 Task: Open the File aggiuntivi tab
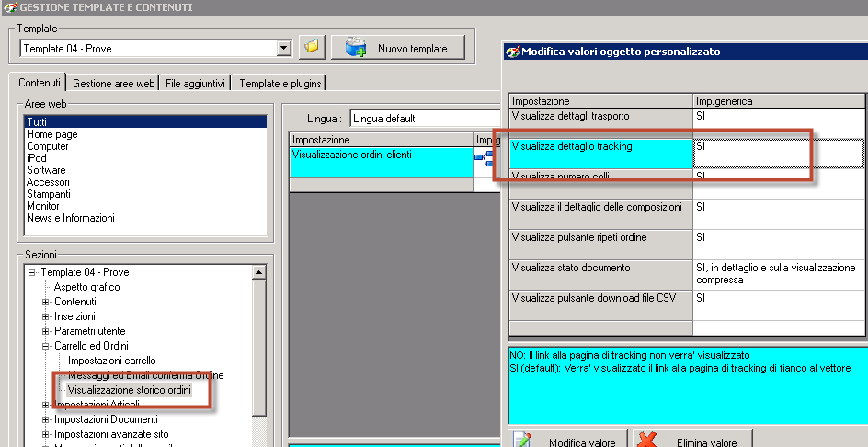tap(196, 84)
